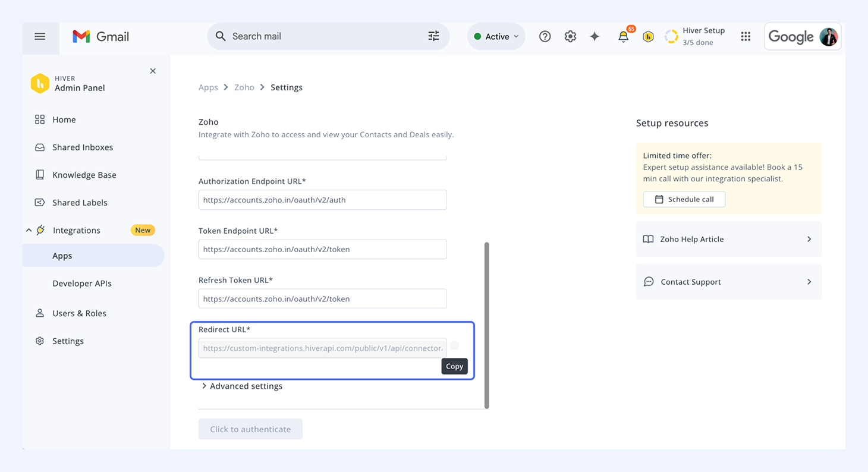Copy the Redirect URL

(454, 345)
